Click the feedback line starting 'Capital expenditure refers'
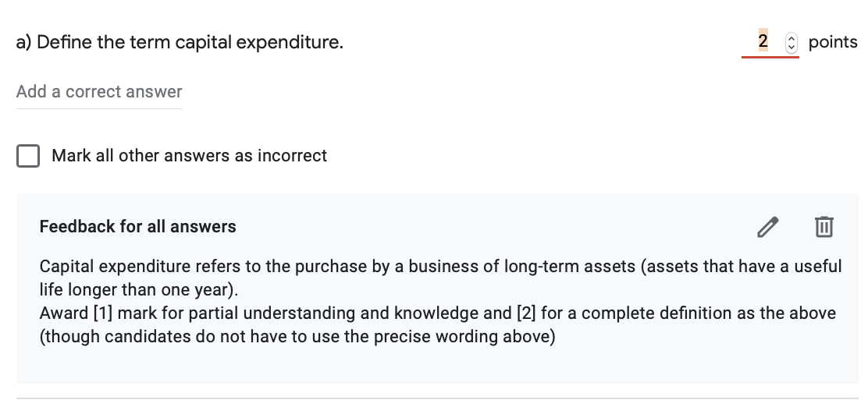Image resolution: width=868 pixels, height=407 pixels. click(441, 267)
